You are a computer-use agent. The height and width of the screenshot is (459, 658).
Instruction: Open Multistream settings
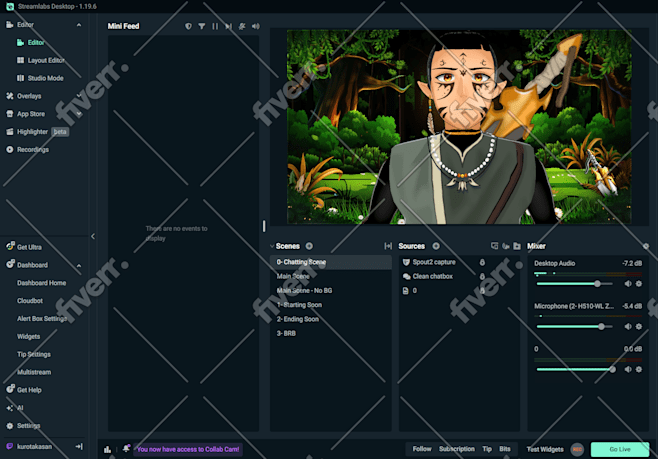point(34,372)
